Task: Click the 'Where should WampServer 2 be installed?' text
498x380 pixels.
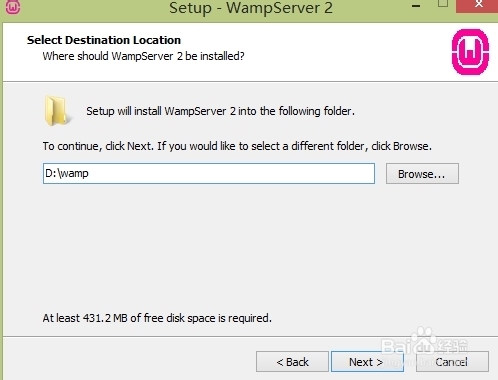Action: pos(144,56)
